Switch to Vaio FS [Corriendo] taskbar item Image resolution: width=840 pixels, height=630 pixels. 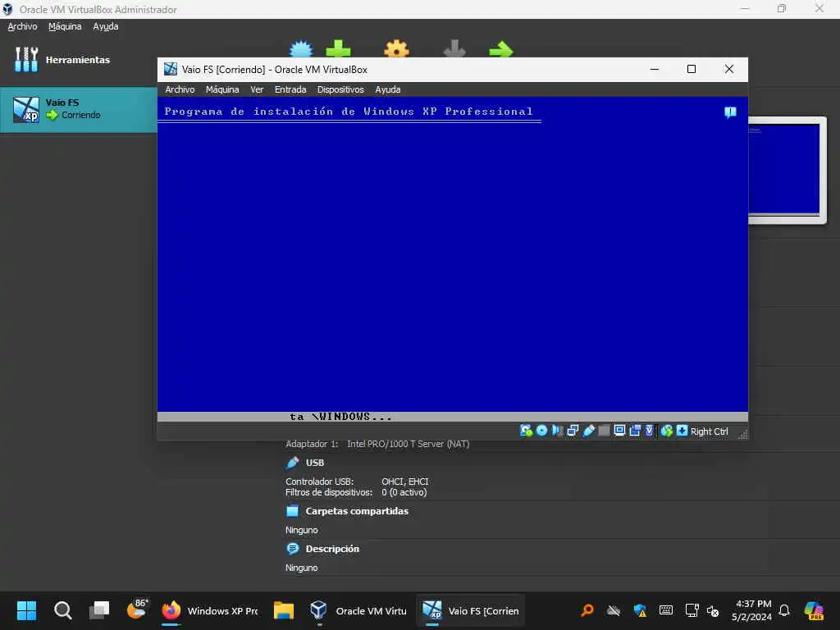470,610
